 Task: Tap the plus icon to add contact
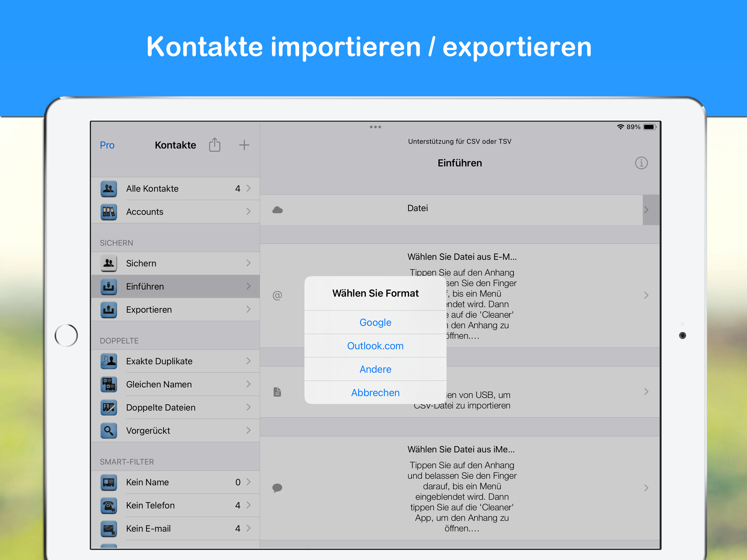coord(244,145)
